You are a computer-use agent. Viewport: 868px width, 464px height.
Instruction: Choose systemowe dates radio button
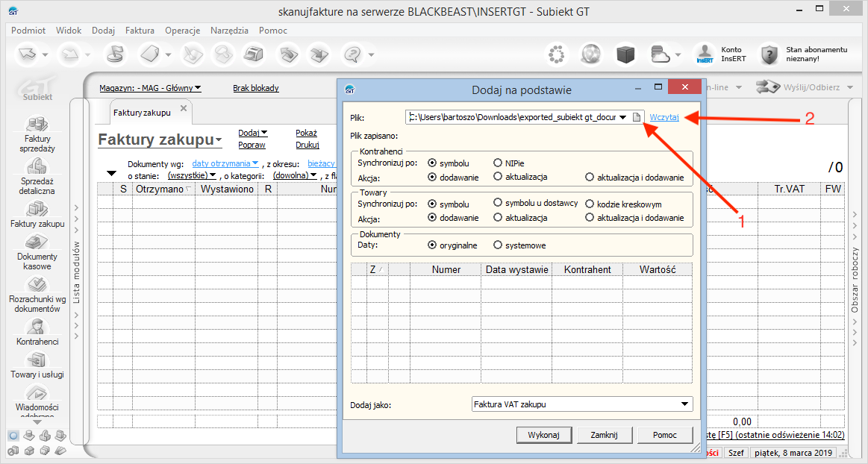[x=498, y=245]
